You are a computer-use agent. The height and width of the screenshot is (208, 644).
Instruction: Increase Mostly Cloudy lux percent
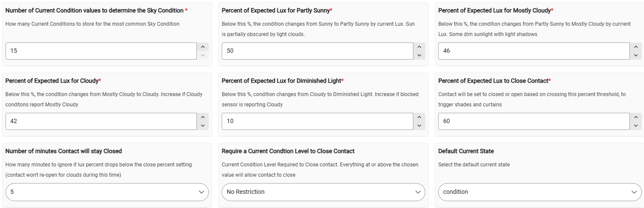(x=635, y=47)
